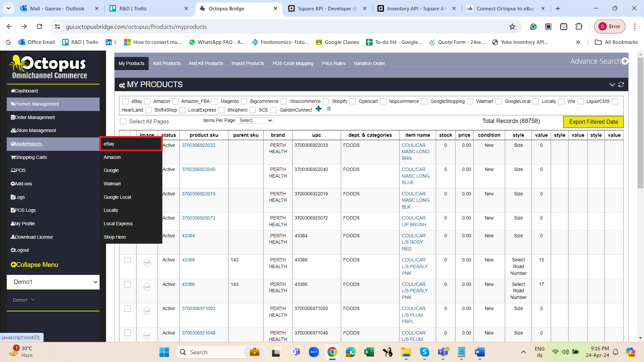Image resolution: width=644 pixels, height=362 pixels.
Task: Click the blue plus icon after GardenConnect
Action: pyautogui.click(x=319, y=109)
